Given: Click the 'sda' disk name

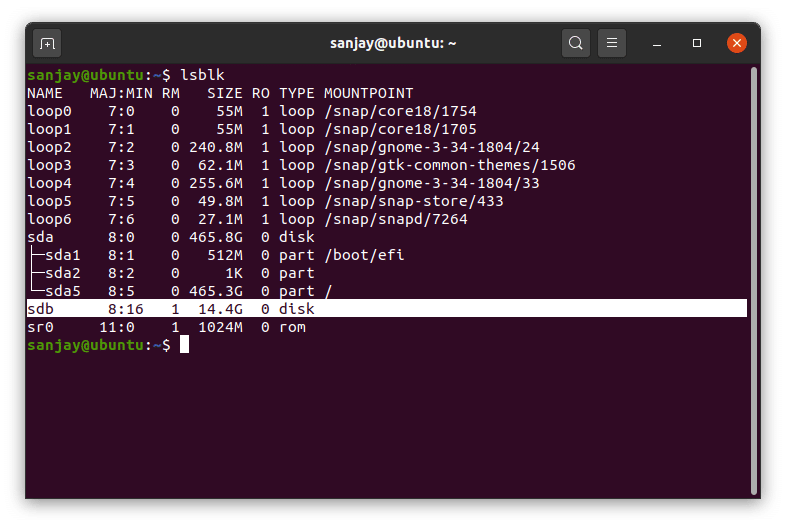Looking at the screenshot, I should pyautogui.click(x=40, y=237).
